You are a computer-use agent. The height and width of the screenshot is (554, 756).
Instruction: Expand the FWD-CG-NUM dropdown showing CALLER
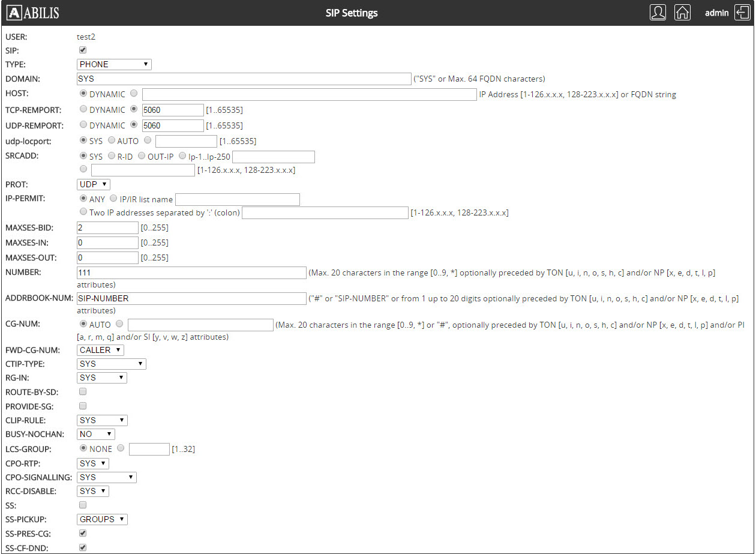pyautogui.click(x=101, y=350)
